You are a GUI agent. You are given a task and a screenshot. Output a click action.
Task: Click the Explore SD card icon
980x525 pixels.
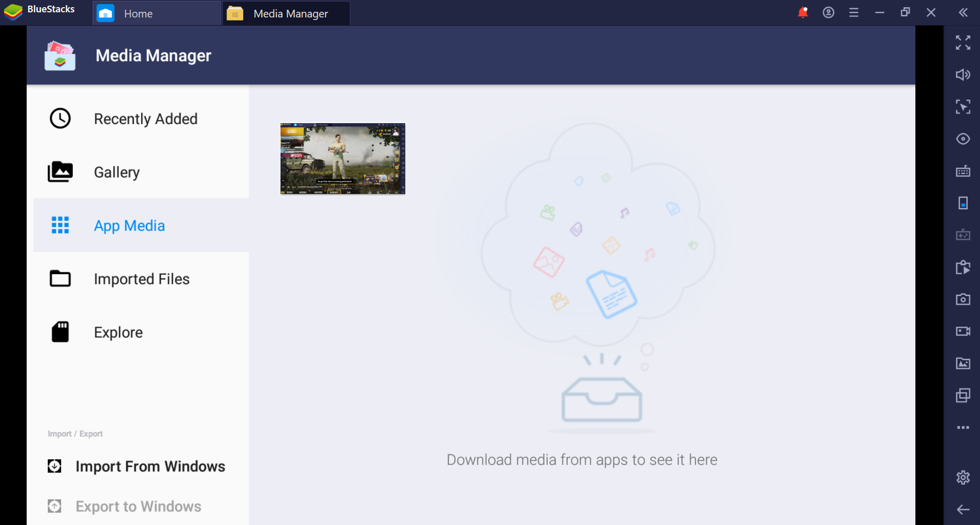pos(60,332)
